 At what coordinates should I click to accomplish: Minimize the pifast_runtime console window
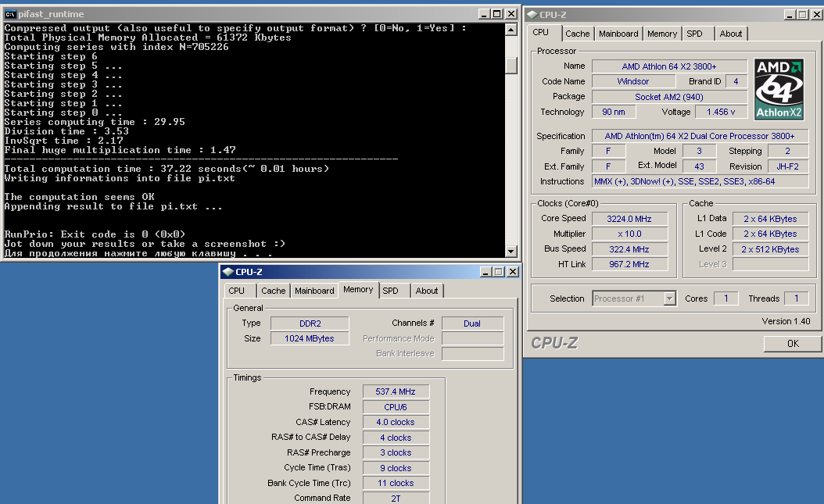point(485,14)
